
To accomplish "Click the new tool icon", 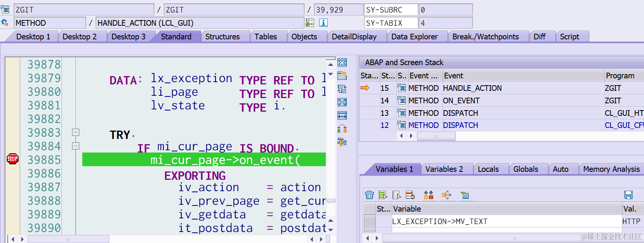I will coord(342,76).
